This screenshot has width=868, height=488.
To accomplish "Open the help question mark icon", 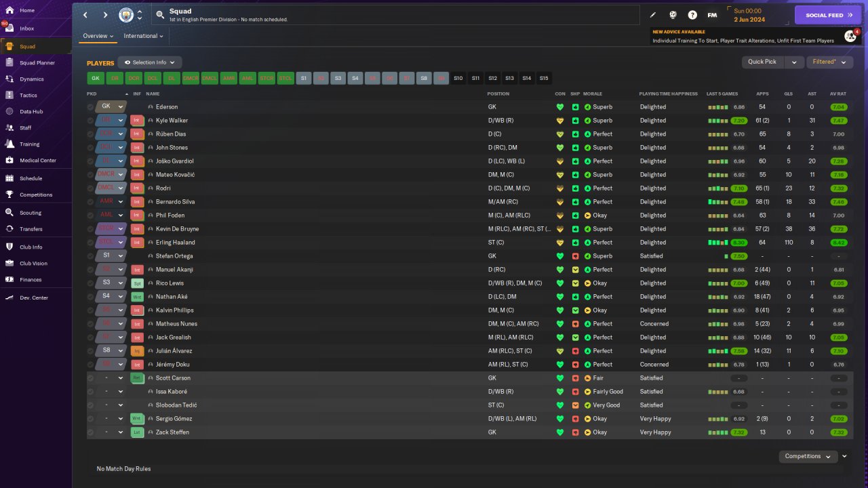I will 692,15.
